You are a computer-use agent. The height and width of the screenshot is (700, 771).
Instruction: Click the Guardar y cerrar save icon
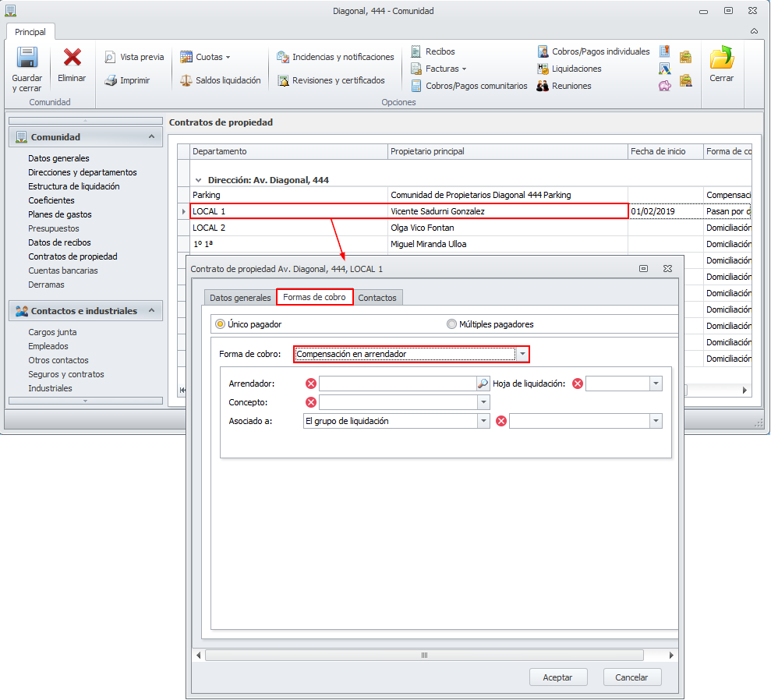[x=27, y=58]
